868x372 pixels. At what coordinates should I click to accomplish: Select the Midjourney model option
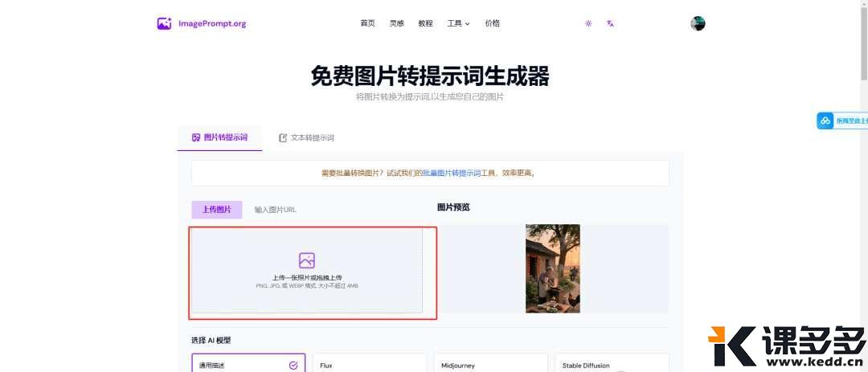click(491, 363)
